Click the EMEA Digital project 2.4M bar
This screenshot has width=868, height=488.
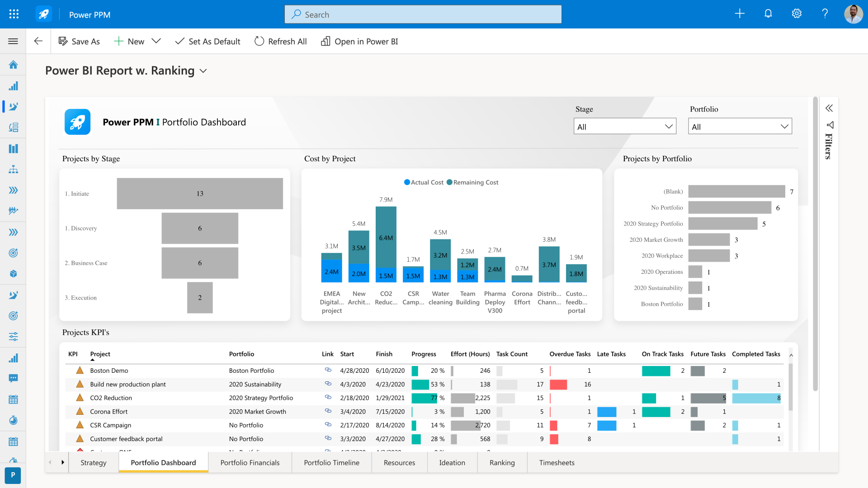[331, 272]
